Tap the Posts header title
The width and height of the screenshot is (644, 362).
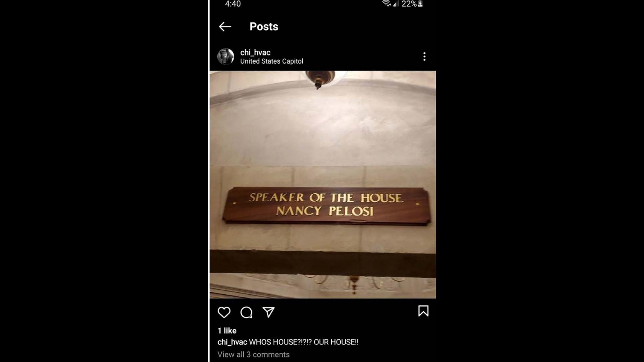264,26
